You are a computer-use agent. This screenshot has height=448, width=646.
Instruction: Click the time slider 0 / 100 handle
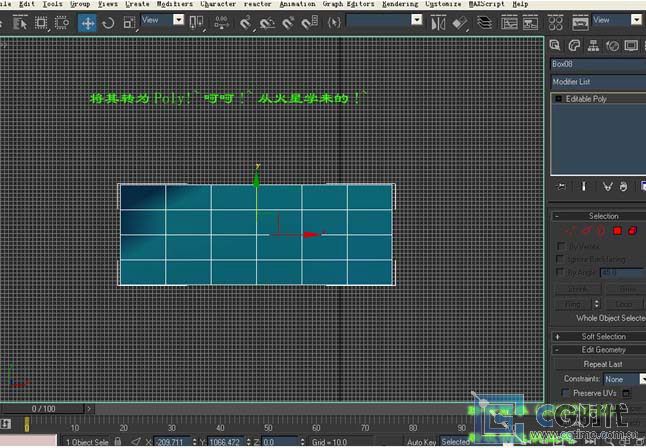click(x=43, y=409)
